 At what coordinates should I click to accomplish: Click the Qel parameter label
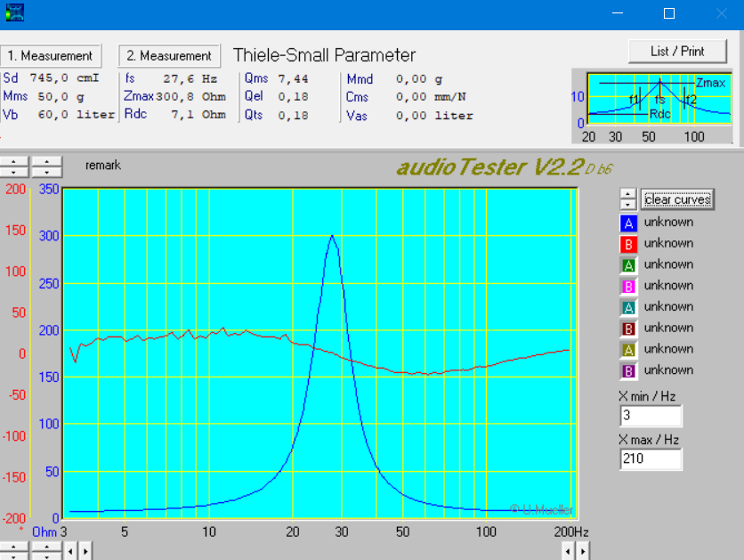tap(254, 96)
